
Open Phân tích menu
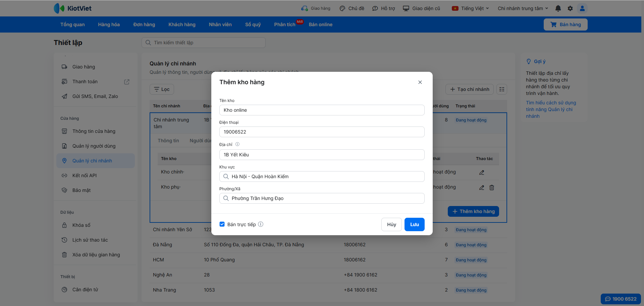[285, 24]
